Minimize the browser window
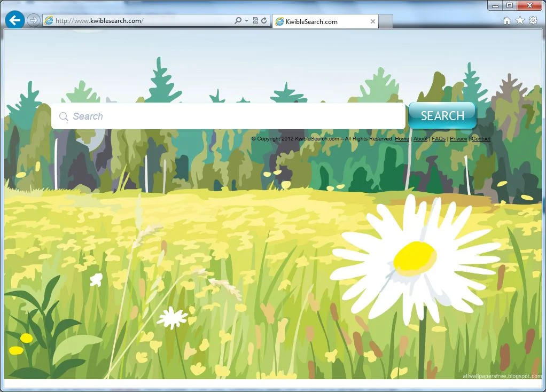Image resolution: width=546 pixels, height=392 pixels. [495, 5]
